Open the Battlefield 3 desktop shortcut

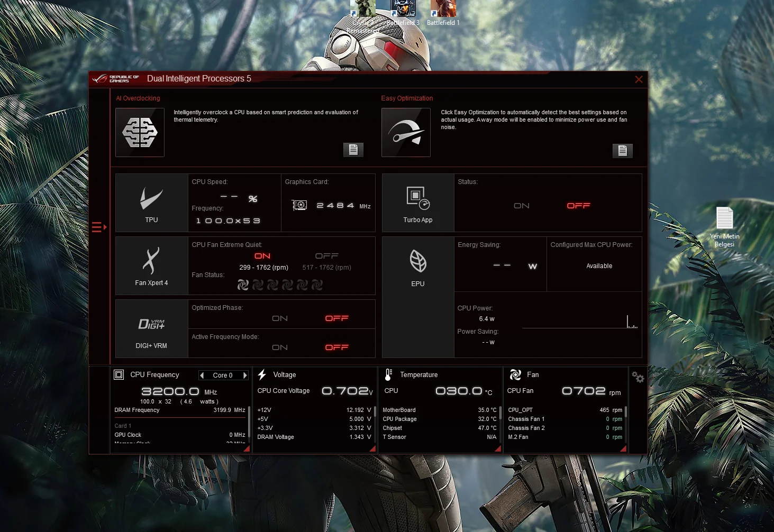[403, 13]
